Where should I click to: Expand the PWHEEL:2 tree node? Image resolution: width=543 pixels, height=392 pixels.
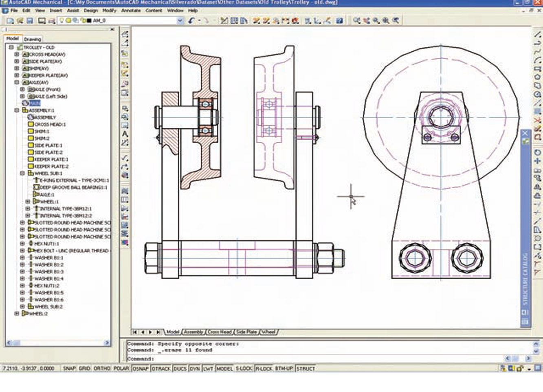(x=17, y=314)
